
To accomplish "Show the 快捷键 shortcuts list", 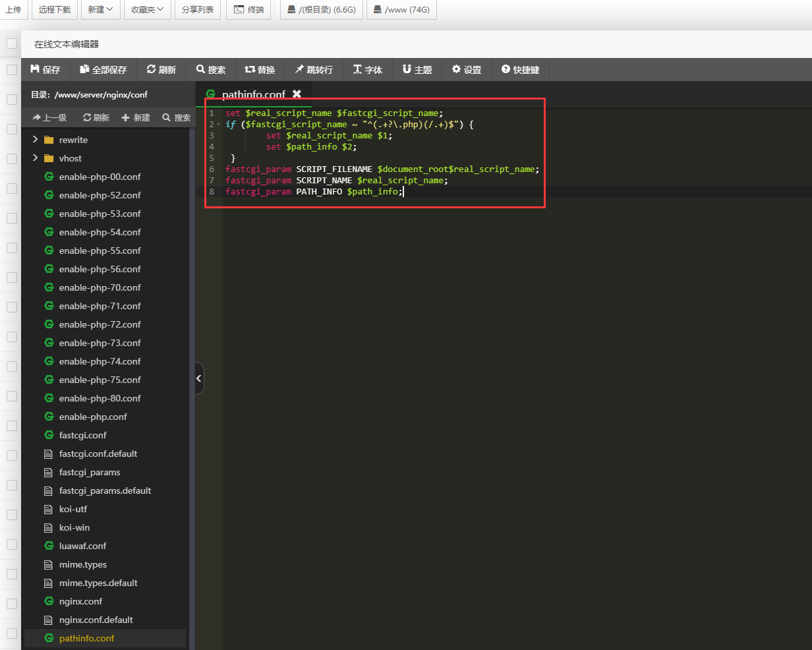I will coord(520,70).
